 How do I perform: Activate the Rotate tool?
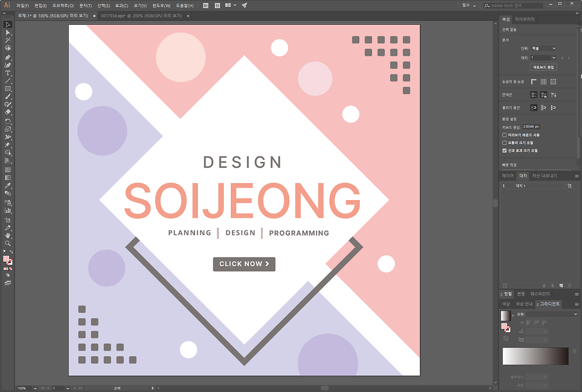pyautogui.click(x=8, y=121)
